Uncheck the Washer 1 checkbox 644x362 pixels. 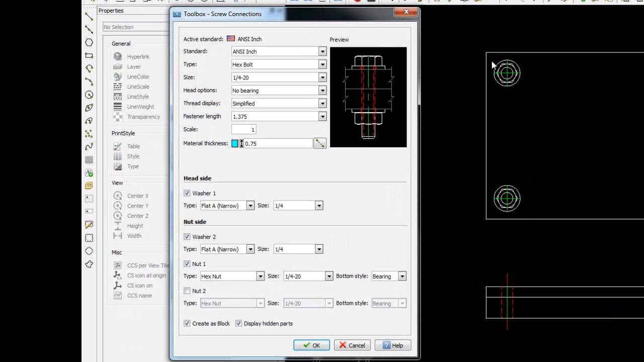187,193
